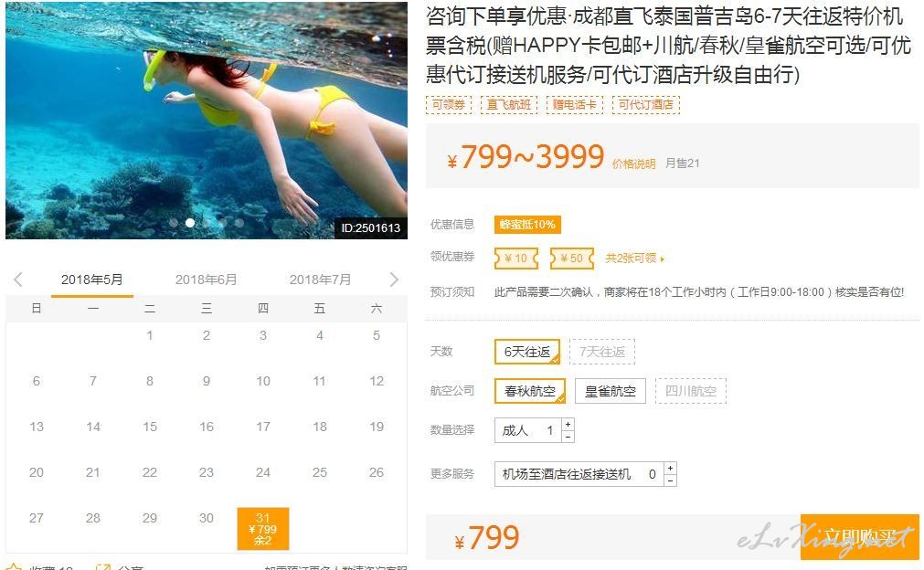
Task: Claim the ¥50 coupon ticket
Action: (x=571, y=258)
